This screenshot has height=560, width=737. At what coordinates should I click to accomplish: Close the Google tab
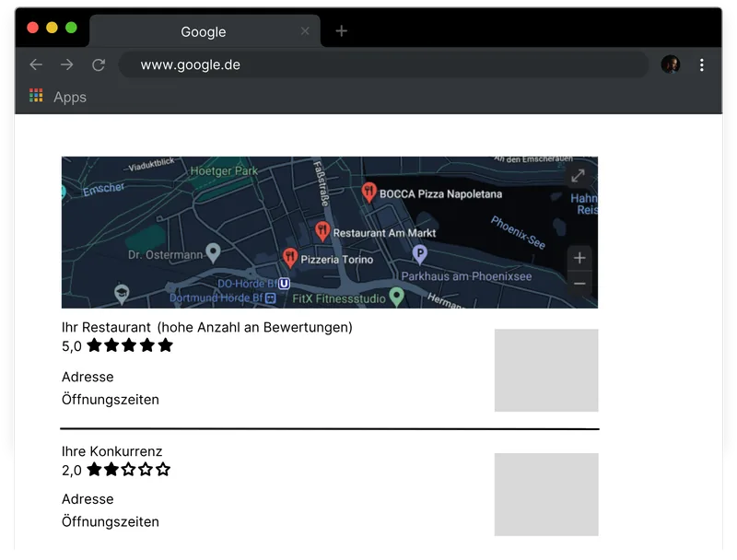[305, 31]
